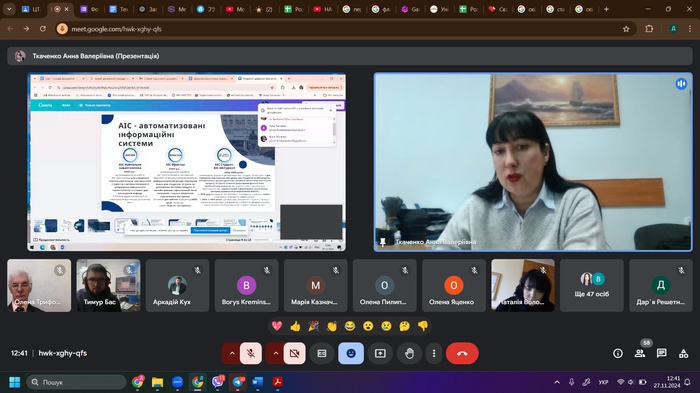This screenshot has height=393, width=700.
Task: Open the Activities shapes icon
Action: (x=683, y=353)
